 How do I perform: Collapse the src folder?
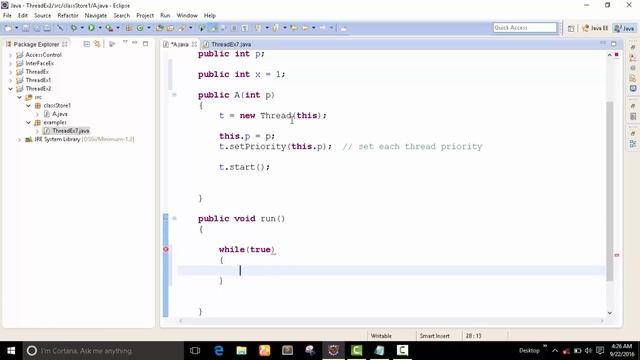tap(19, 97)
